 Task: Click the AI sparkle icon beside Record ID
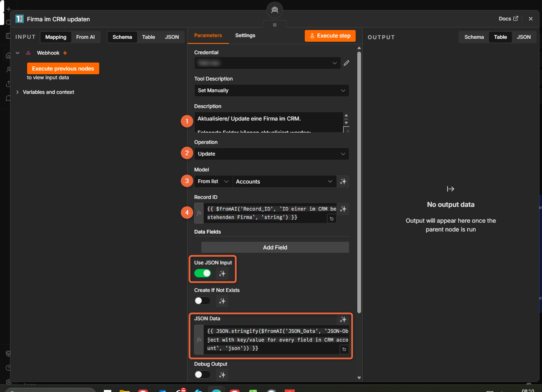coord(343,209)
